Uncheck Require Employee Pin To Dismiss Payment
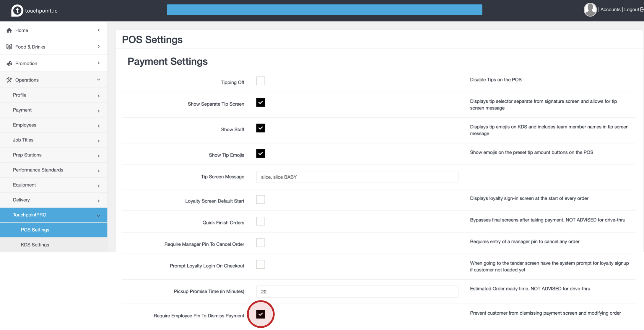This screenshot has height=330, width=644. tap(260, 314)
